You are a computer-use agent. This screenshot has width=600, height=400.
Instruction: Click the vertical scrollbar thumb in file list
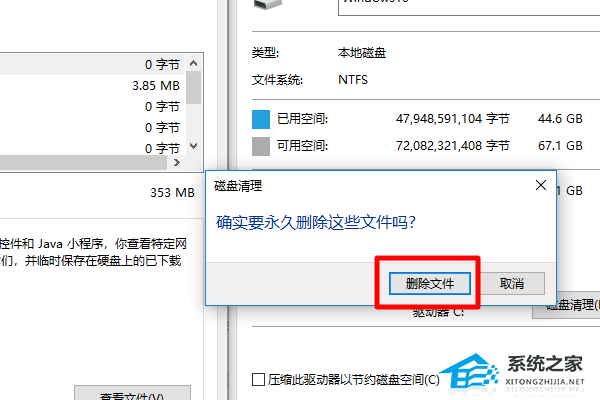[x=194, y=87]
